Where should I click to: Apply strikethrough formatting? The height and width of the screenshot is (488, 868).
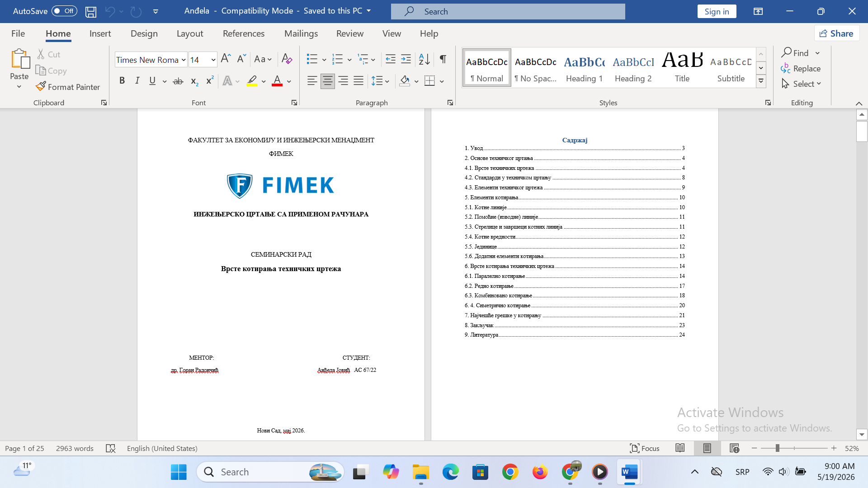click(x=178, y=81)
